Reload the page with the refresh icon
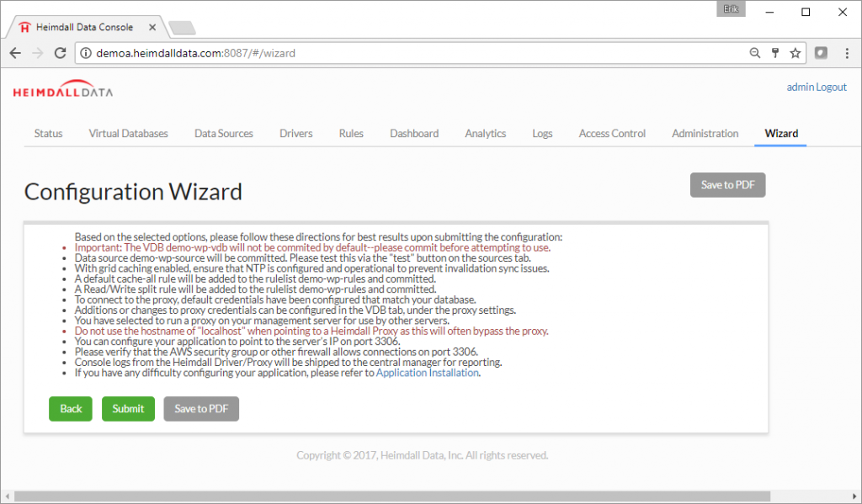This screenshot has width=862, height=504. (x=60, y=53)
